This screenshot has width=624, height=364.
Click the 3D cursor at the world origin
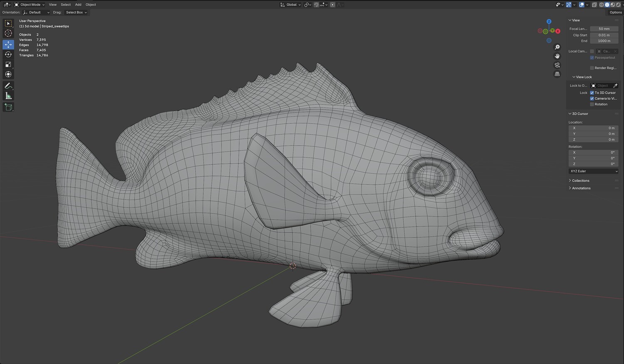(x=292, y=266)
